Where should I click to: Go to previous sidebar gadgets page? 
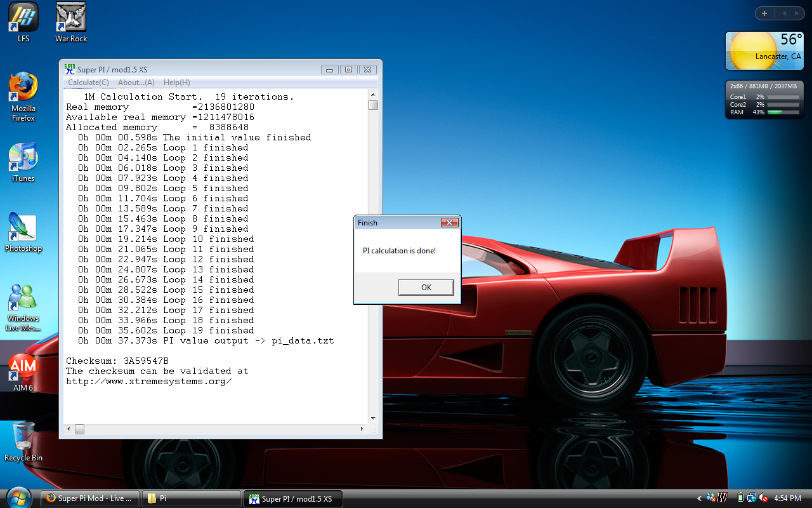click(783, 13)
